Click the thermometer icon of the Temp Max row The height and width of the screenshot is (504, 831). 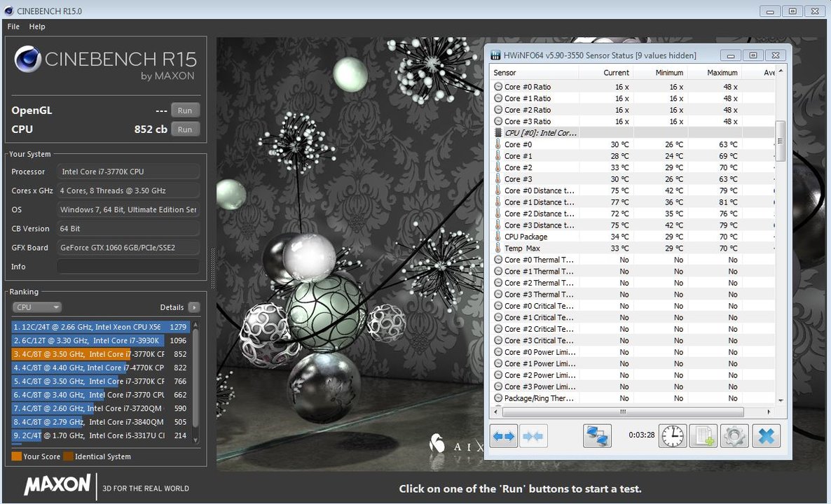point(497,248)
